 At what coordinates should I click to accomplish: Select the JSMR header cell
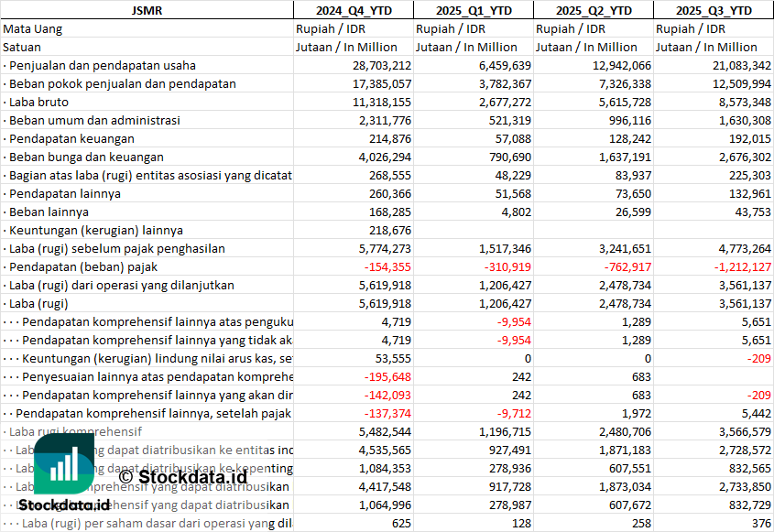coord(147,10)
